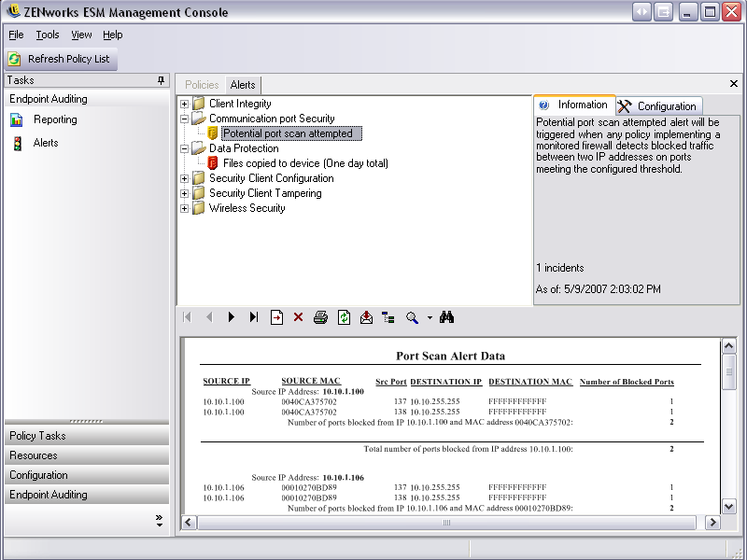
Task: Expand the Wireless Security node
Action: [184, 208]
